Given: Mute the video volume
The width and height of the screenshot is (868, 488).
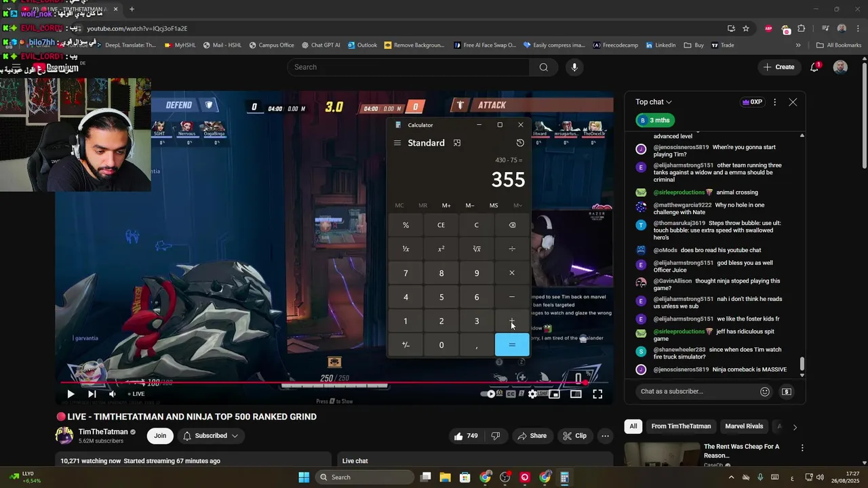Looking at the screenshot, I should coord(113,394).
